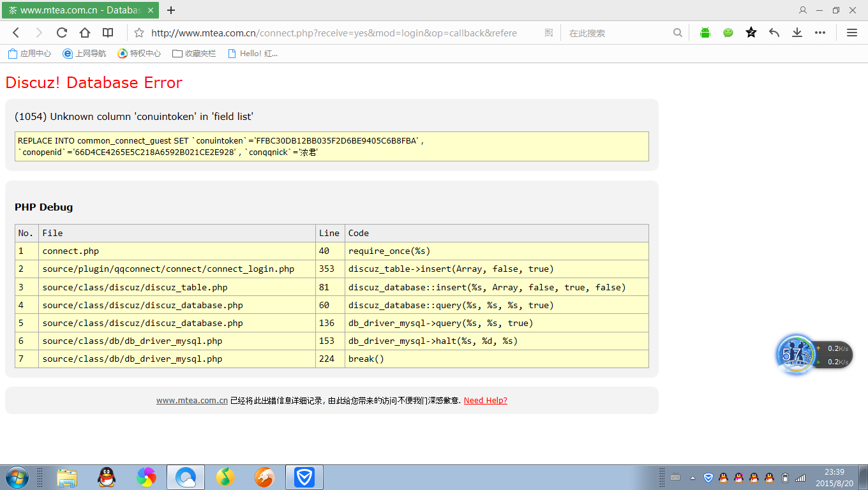This screenshot has width=868, height=490.
Task: Click the 'db_driver_mysql->halt' code cell
Action: pyautogui.click(x=497, y=341)
